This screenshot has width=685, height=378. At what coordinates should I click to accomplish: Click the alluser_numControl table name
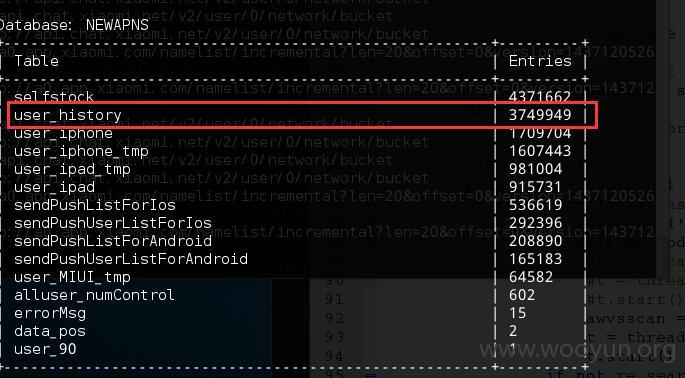tap(94, 295)
